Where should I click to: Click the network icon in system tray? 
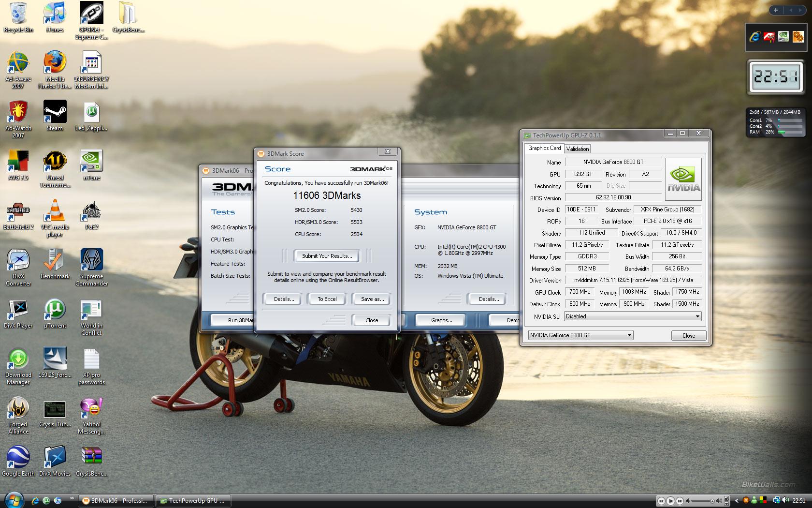tap(777, 501)
